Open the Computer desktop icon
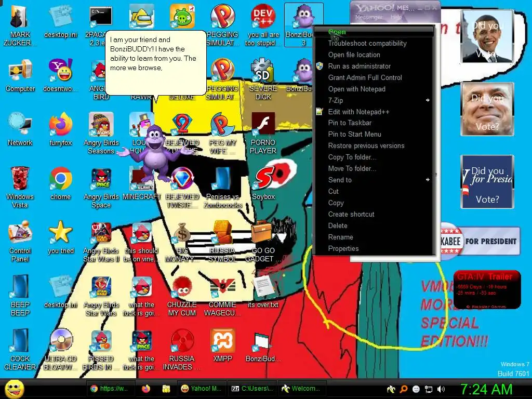Image resolution: width=532 pixels, height=399 pixels. 20,75
